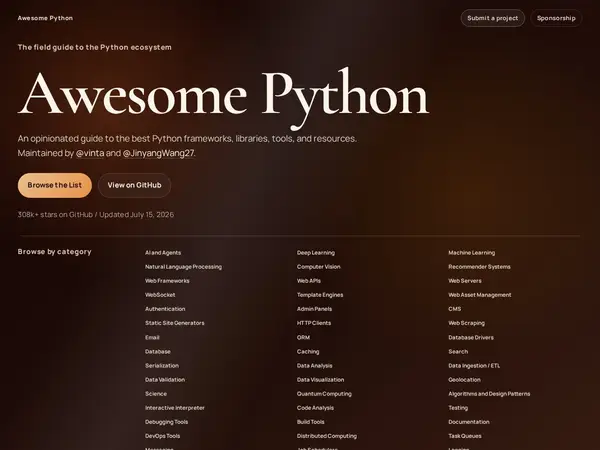Open the Build Tools category
The height and width of the screenshot is (450, 600).
point(311,422)
